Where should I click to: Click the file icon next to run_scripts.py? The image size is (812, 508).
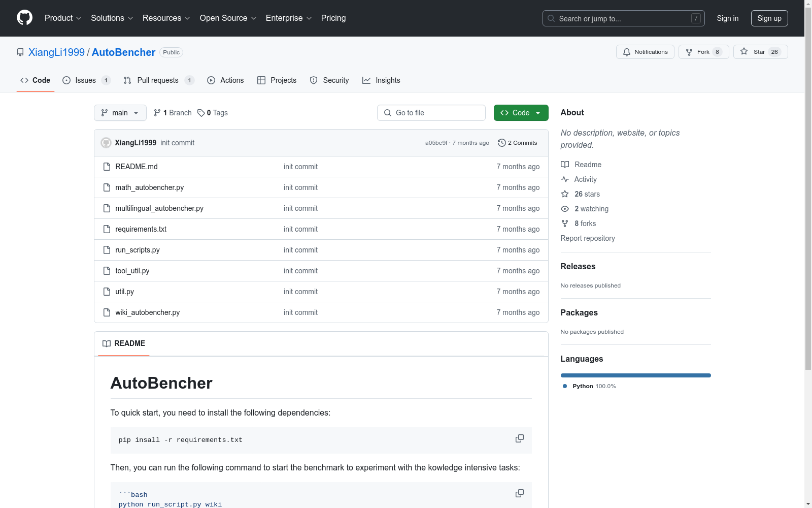tap(107, 250)
